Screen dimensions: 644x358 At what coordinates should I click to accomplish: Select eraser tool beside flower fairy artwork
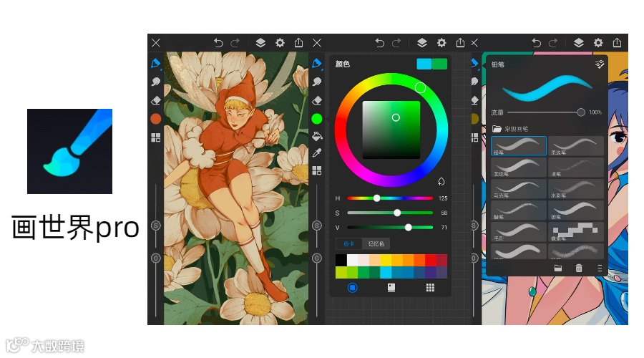(x=156, y=100)
